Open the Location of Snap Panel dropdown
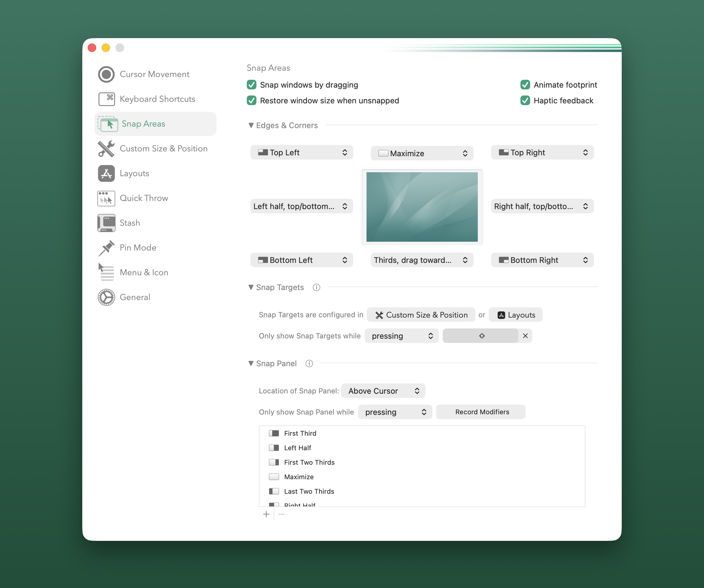The height and width of the screenshot is (588, 704). tap(383, 391)
